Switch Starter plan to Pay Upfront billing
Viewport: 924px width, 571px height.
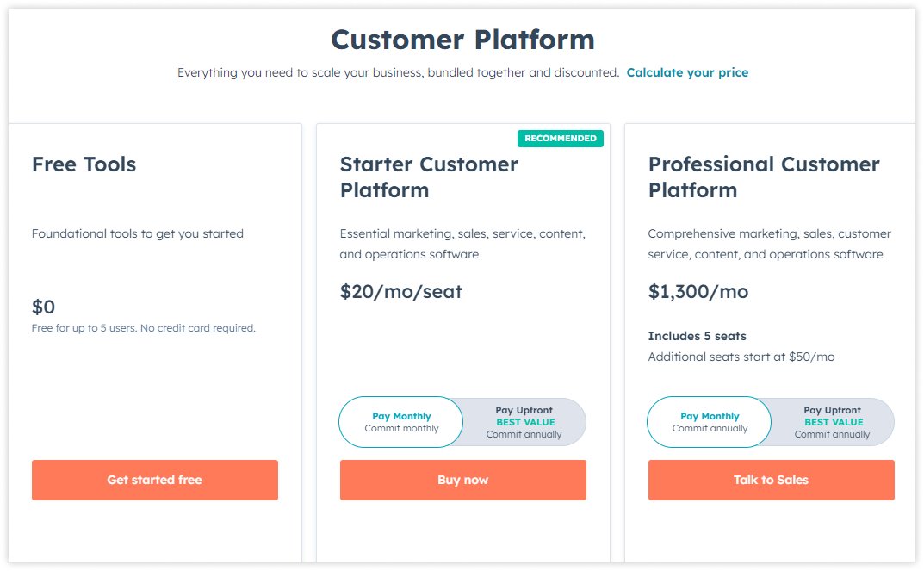(525, 422)
